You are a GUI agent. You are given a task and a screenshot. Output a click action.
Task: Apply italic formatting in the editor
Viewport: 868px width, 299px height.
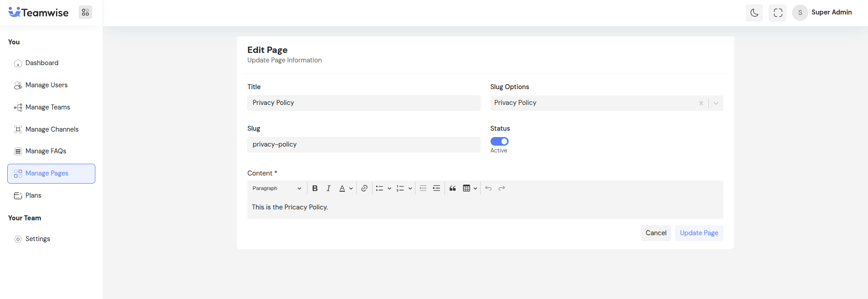click(329, 188)
